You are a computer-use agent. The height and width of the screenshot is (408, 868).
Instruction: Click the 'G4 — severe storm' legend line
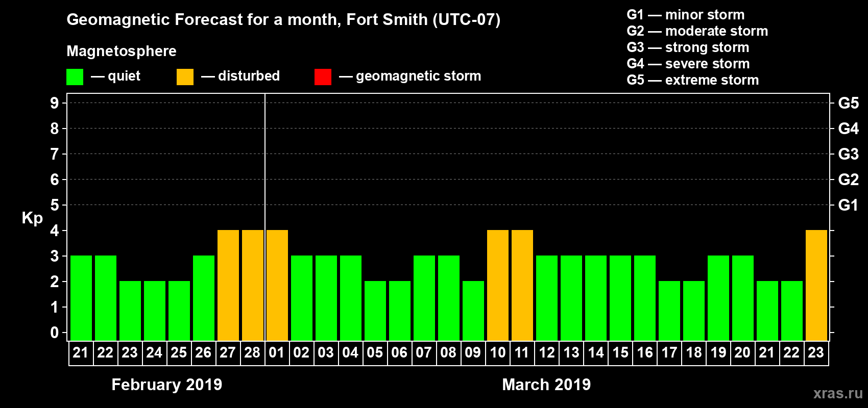click(688, 64)
